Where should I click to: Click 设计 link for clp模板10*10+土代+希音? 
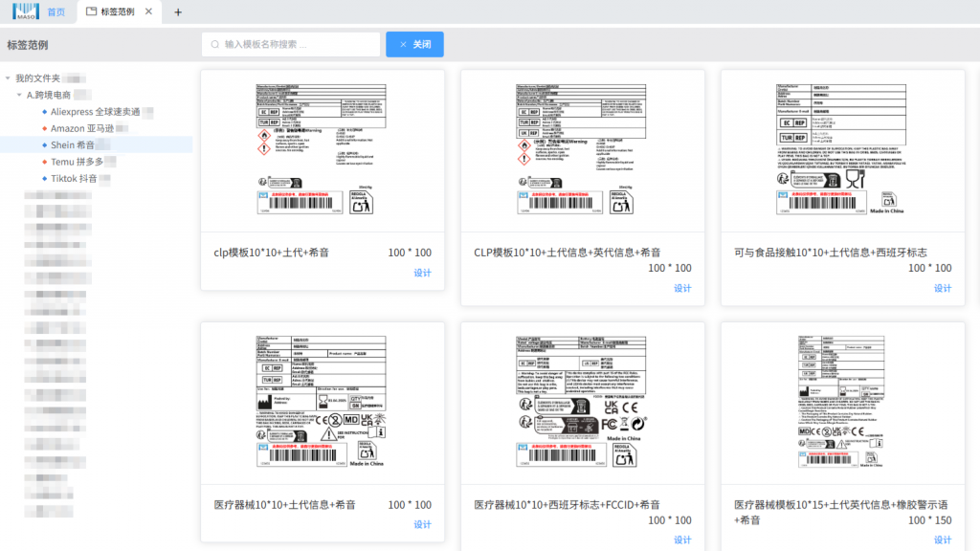tap(422, 273)
